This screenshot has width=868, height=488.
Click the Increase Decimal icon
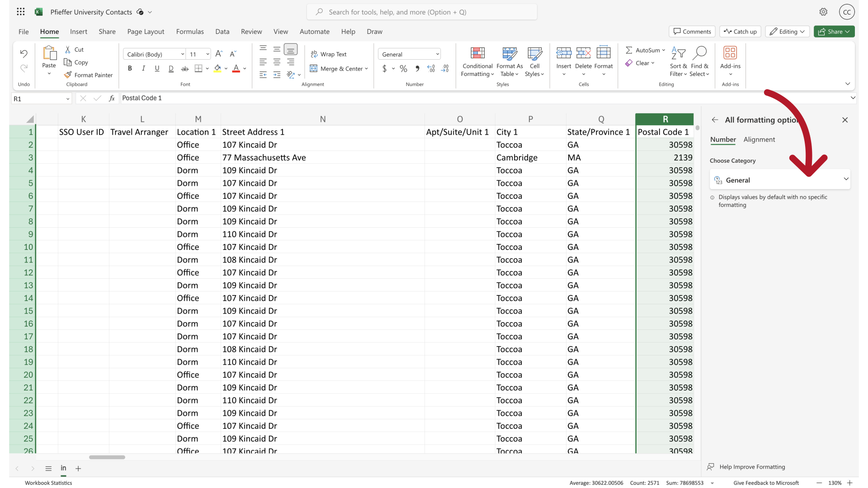tap(431, 68)
